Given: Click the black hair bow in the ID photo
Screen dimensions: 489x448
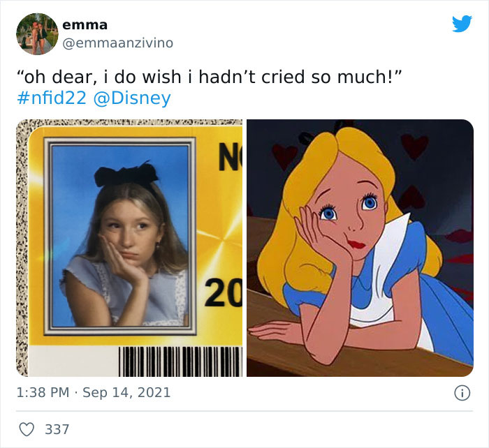Looking at the screenshot, I should pyautogui.click(x=126, y=174).
